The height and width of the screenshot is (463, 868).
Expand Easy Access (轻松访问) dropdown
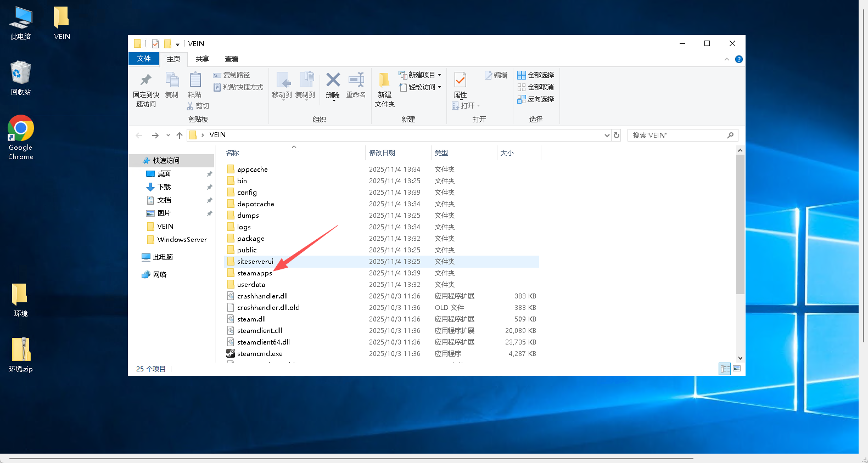click(421, 87)
